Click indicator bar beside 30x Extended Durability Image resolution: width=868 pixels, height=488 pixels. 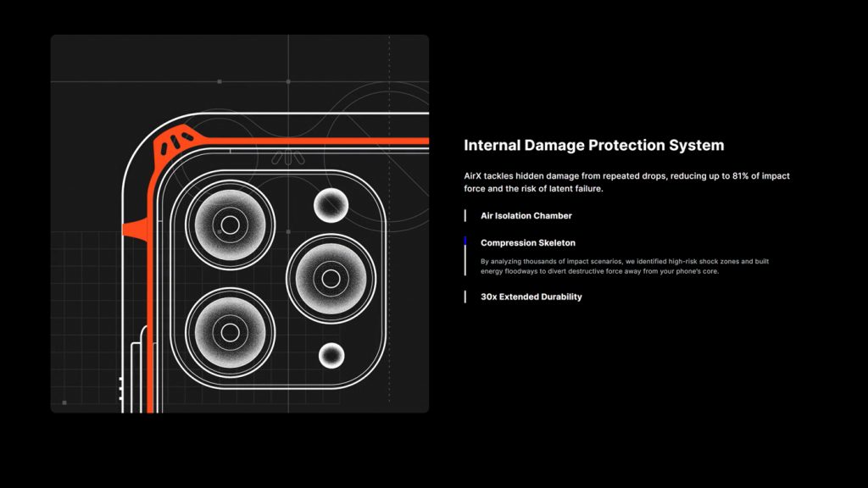tap(465, 297)
